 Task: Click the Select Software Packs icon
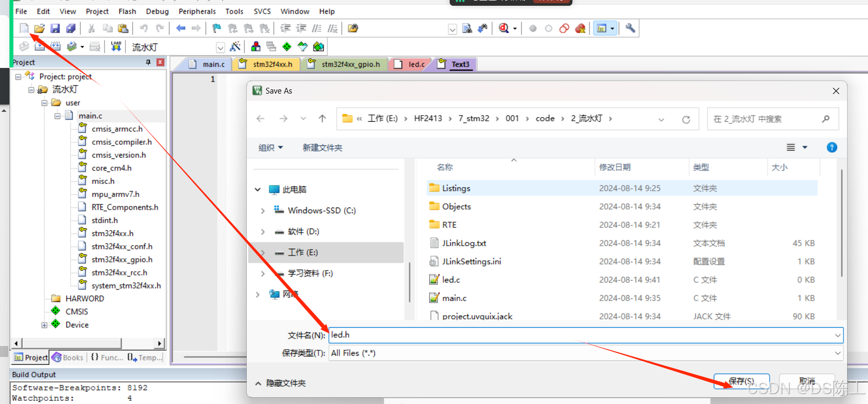[x=303, y=47]
